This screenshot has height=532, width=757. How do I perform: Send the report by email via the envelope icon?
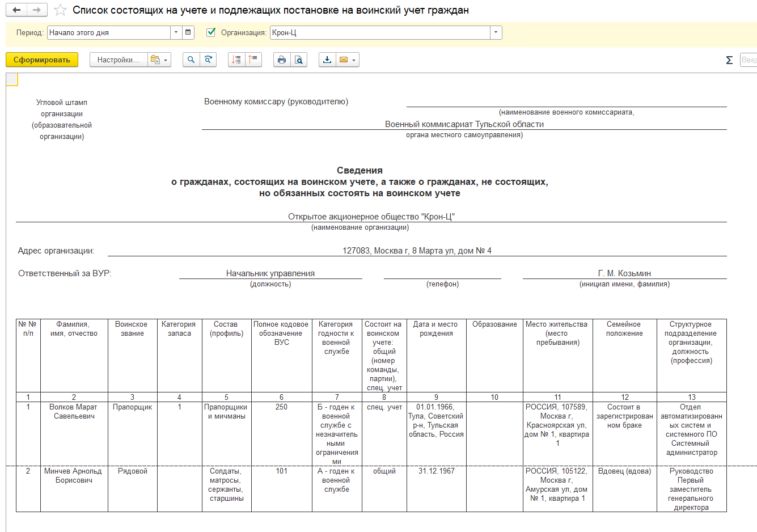(348, 60)
